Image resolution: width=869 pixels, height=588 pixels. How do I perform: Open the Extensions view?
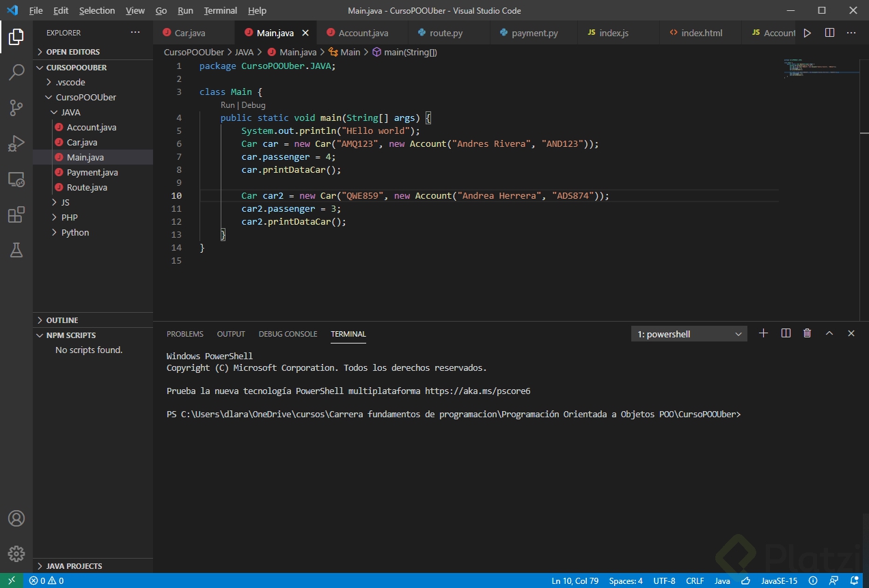point(16,214)
